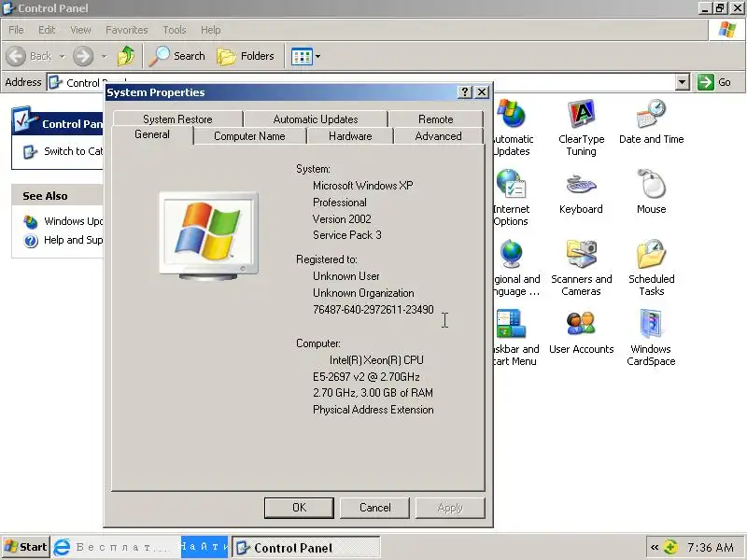Click the Views toolbar icon
This screenshot has width=747, height=560.
(302, 57)
